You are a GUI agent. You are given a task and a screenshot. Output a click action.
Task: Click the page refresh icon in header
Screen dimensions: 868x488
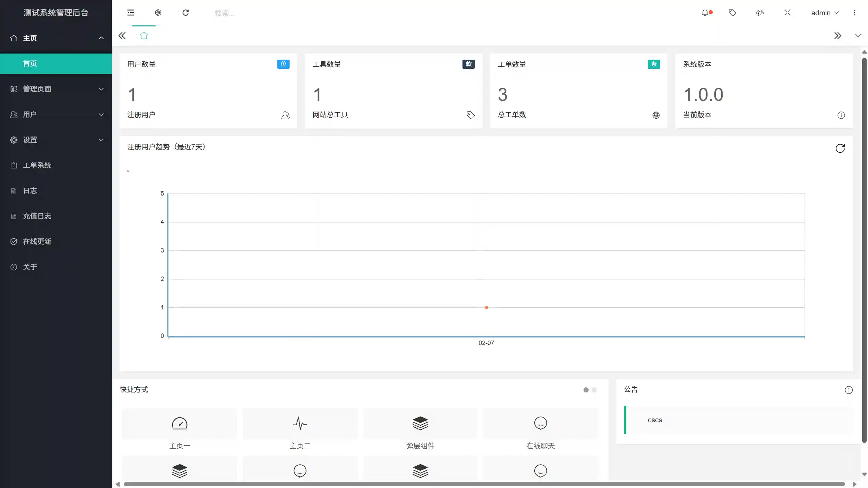pyautogui.click(x=185, y=13)
